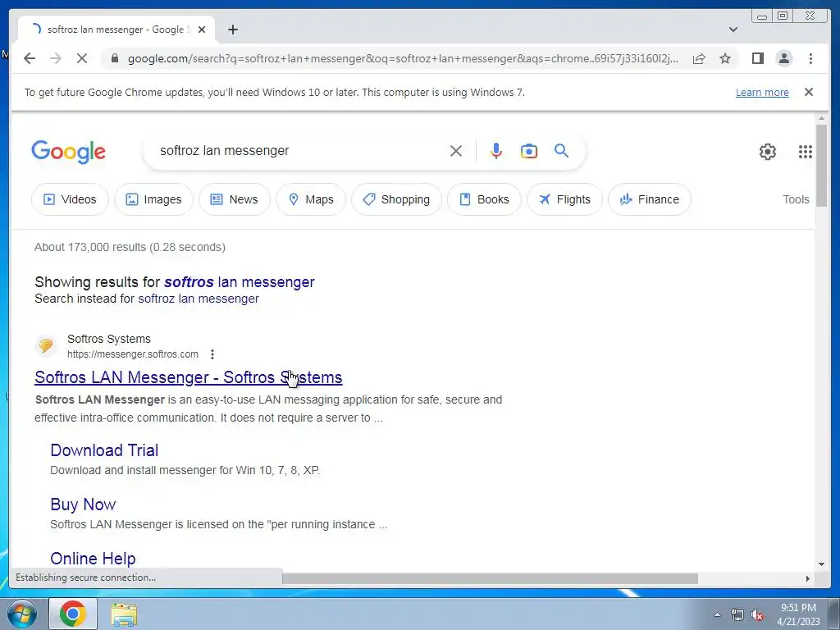Click the https://messenger.softros.com URL text
This screenshot has width=840, height=630.
pos(133,354)
